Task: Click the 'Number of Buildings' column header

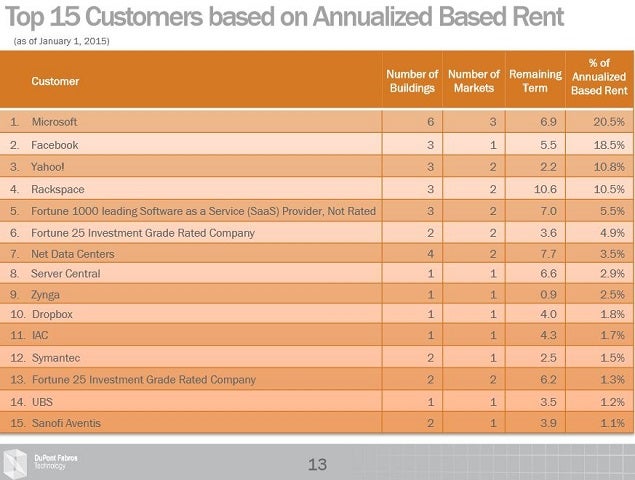Action: [412, 81]
